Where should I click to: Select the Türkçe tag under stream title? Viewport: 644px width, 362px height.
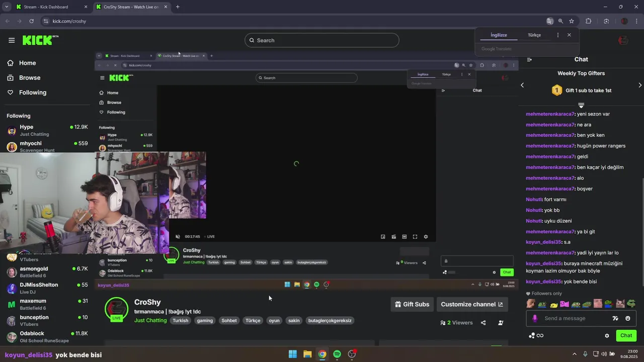click(253, 320)
